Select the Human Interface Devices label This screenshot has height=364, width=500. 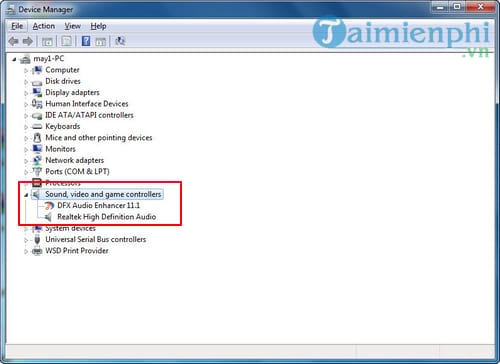(x=87, y=104)
